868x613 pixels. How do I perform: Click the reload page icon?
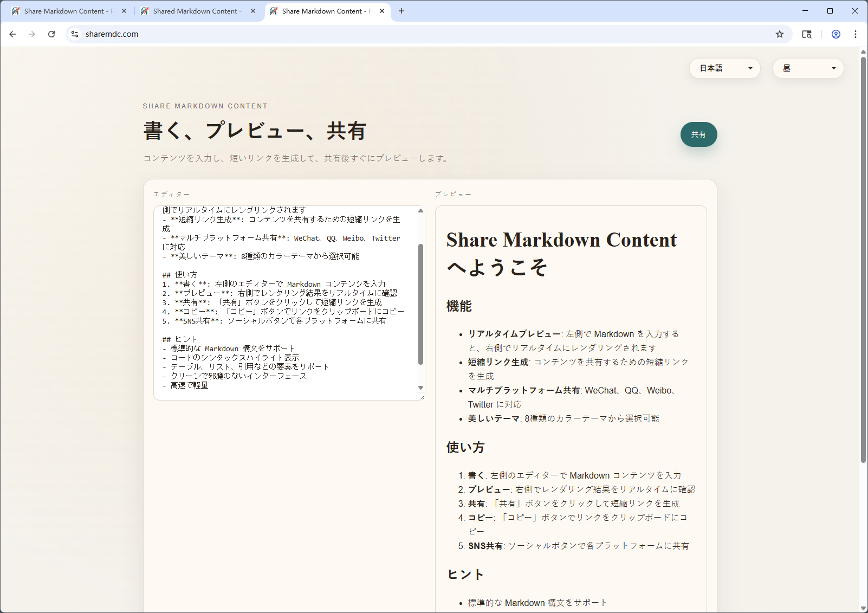[51, 34]
